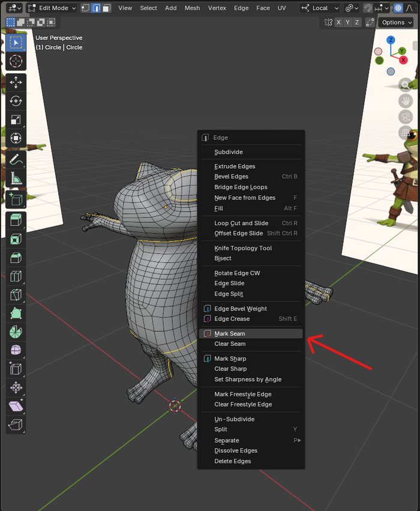Pick the Extrude Region tool
This screenshot has height=511, width=420.
pos(16,220)
